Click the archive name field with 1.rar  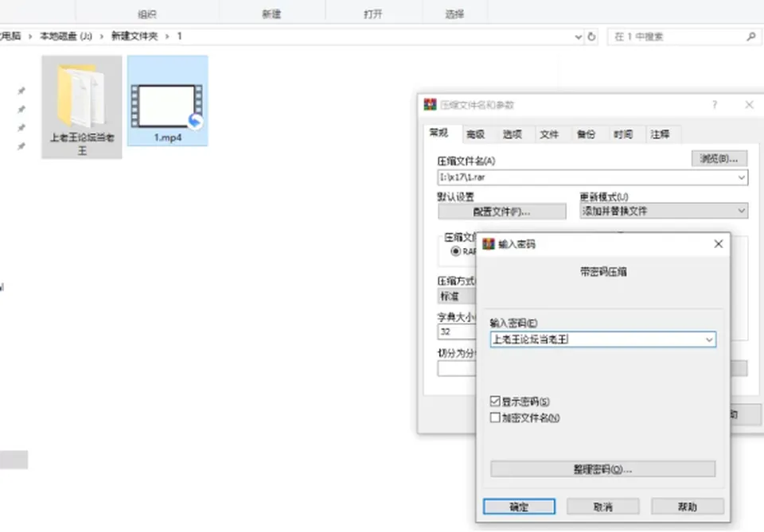click(592, 177)
